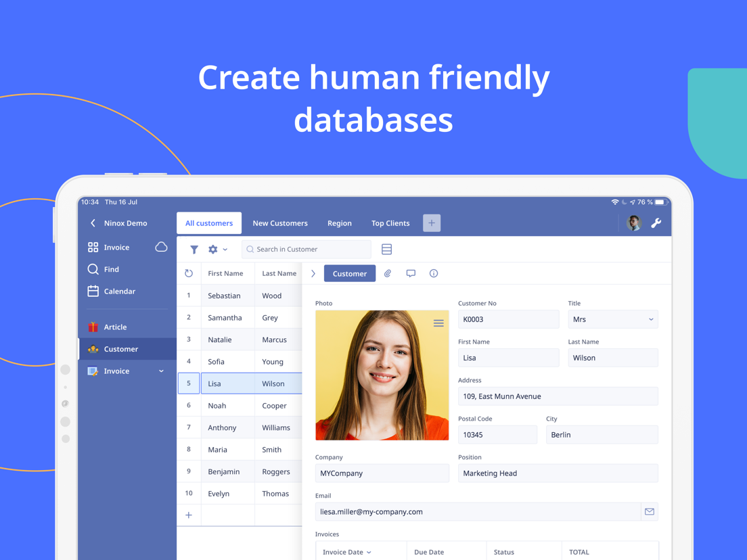This screenshot has width=747, height=560.
Task: Click the refresh icon in table header
Action: tap(189, 273)
